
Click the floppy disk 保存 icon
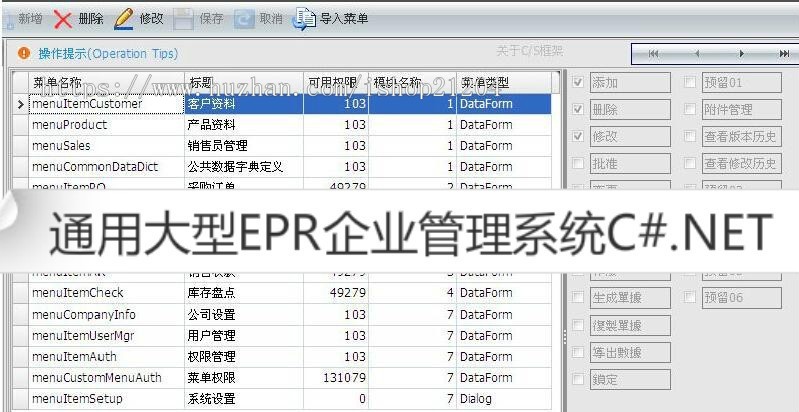(183, 19)
